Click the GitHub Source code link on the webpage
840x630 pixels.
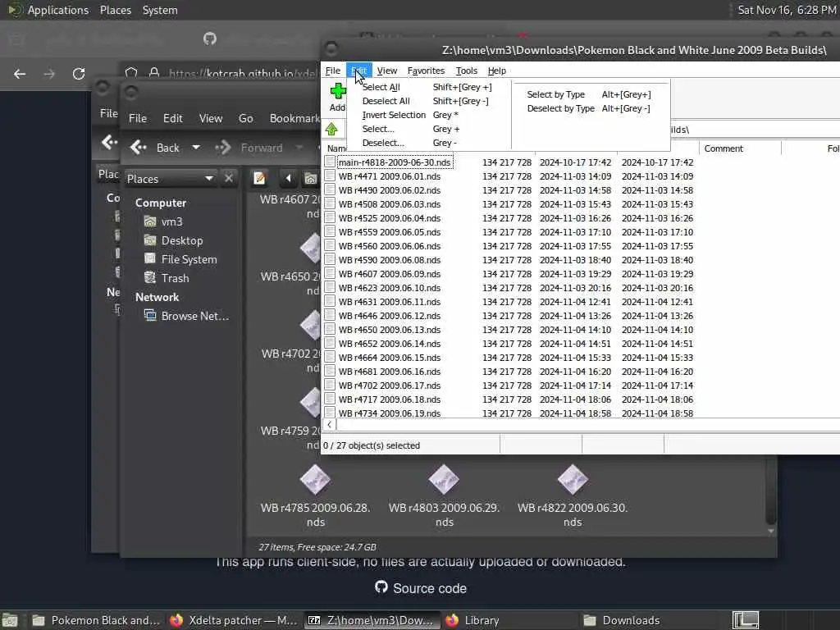click(421, 588)
